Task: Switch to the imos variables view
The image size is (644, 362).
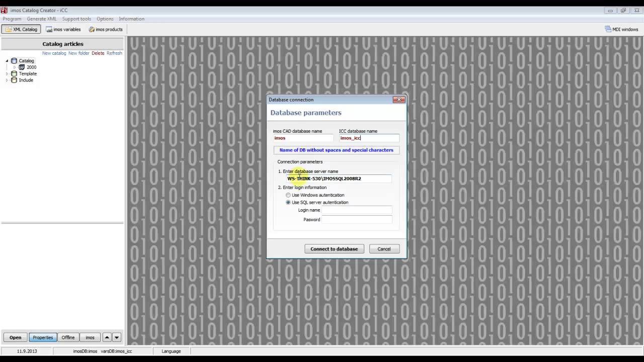Action: 63,30
